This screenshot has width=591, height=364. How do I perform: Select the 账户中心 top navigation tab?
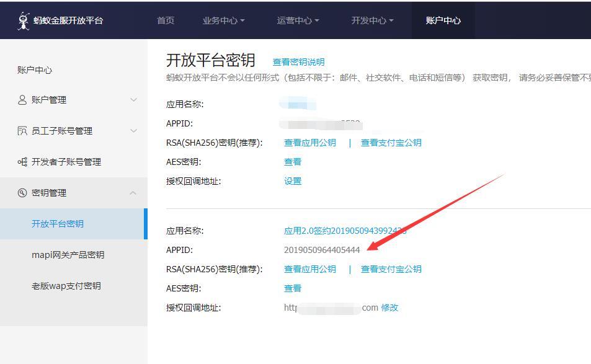[443, 20]
